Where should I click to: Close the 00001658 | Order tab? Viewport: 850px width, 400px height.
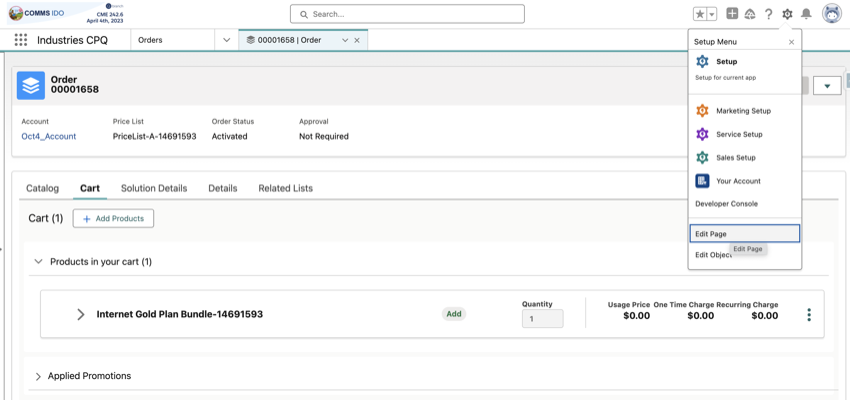click(357, 40)
